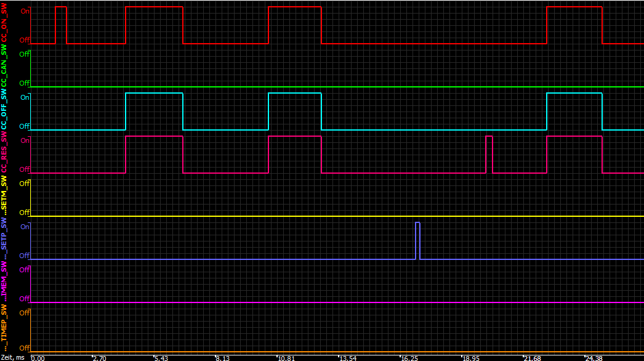This screenshot has height=361, width=644.
Task: Click the narrow blue SETP_SW pulse
Action: pos(417,240)
